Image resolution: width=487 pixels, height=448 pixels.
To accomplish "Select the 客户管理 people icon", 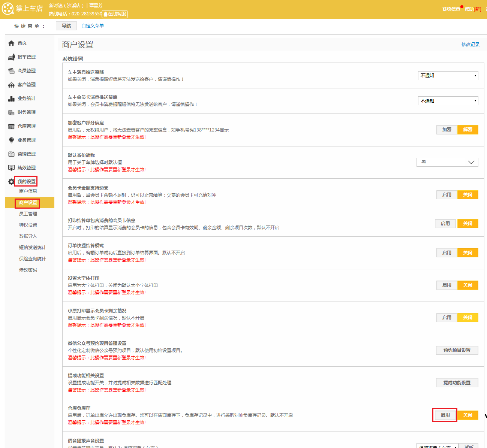I will pos(11,85).
